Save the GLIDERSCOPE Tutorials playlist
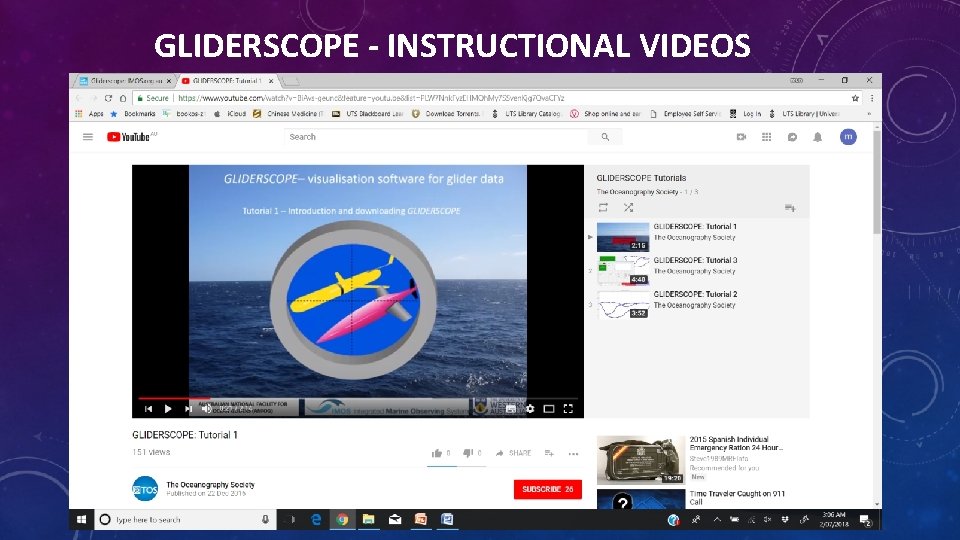 (x=790, y=208)
